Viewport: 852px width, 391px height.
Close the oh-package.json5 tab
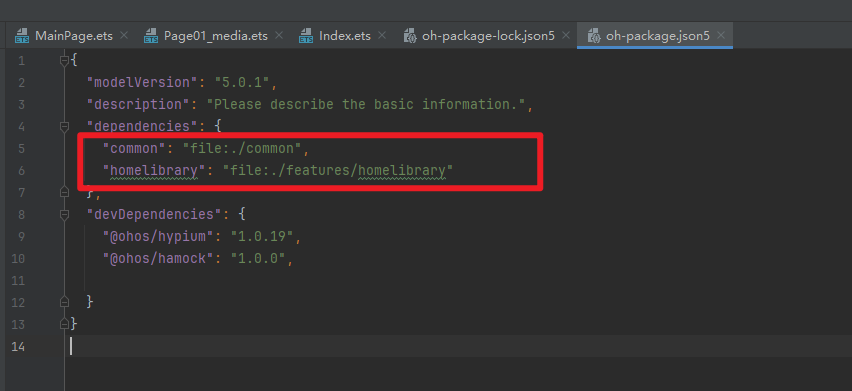[721, 36]
